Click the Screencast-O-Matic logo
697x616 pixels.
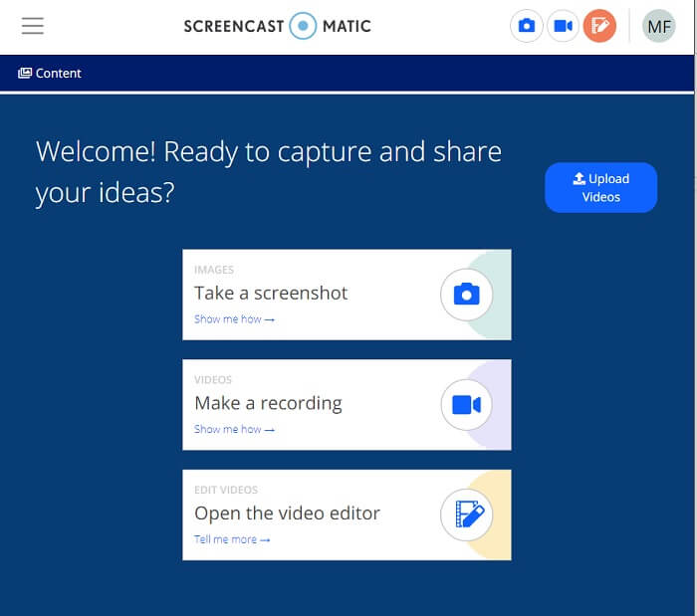pyautogui.click(x=278, y=26)
